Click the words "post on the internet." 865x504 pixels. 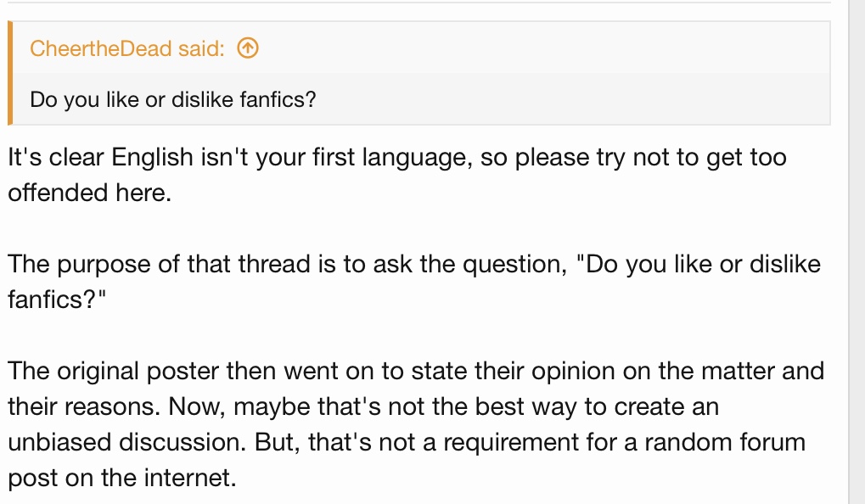pos(121,478)
